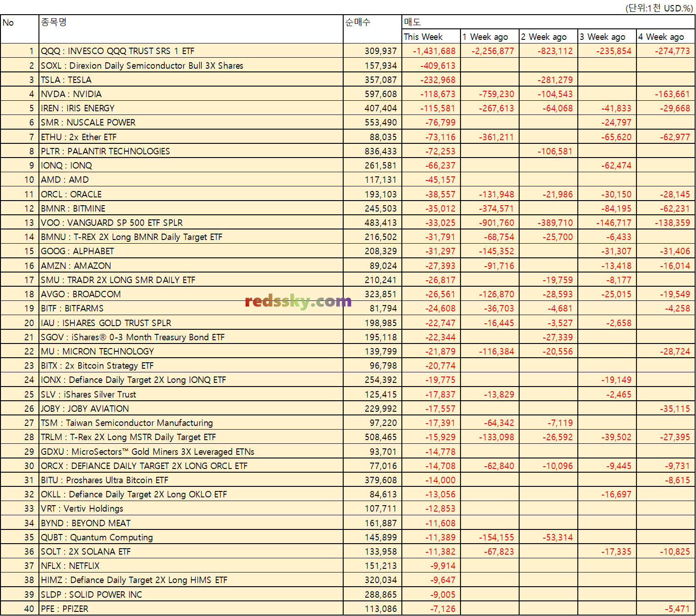Select 'SGOV : iShares 0-3 Month Treasury Bond ETF'
The height and width of the screenshot is (616, 696).
click(x=191, y=337)
